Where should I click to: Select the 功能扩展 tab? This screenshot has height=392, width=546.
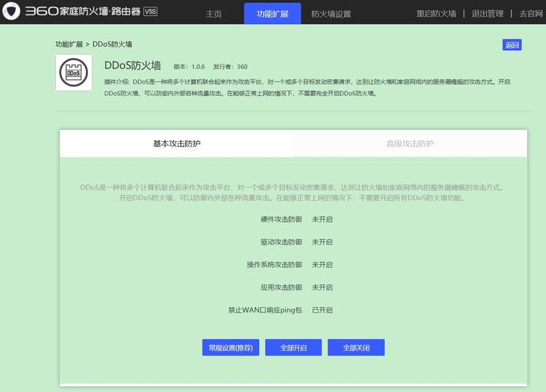pos(272,14)
